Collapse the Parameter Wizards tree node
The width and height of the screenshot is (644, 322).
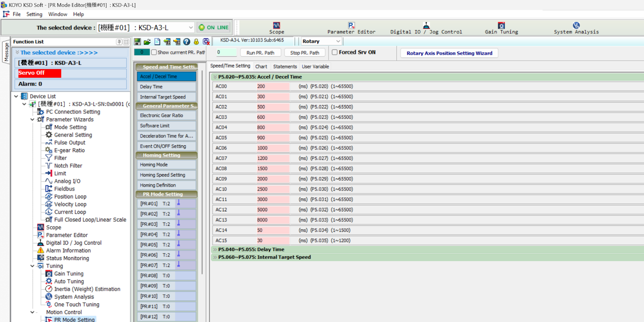[x=33, y=120]
